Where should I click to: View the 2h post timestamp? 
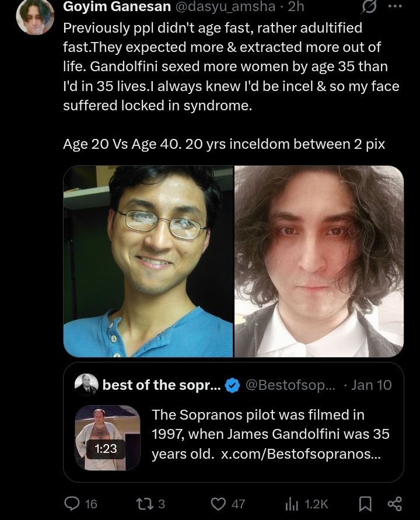[x=296, y=6]
